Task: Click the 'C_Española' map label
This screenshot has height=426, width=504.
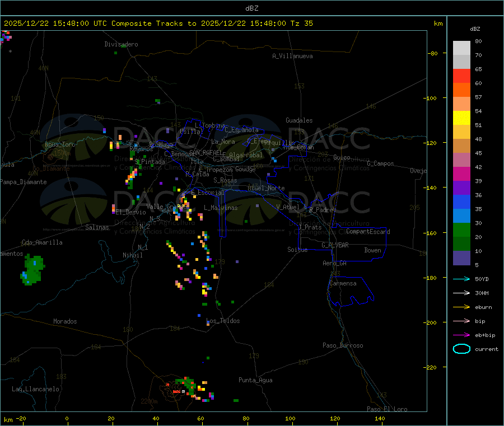Action: coord(241,130)
